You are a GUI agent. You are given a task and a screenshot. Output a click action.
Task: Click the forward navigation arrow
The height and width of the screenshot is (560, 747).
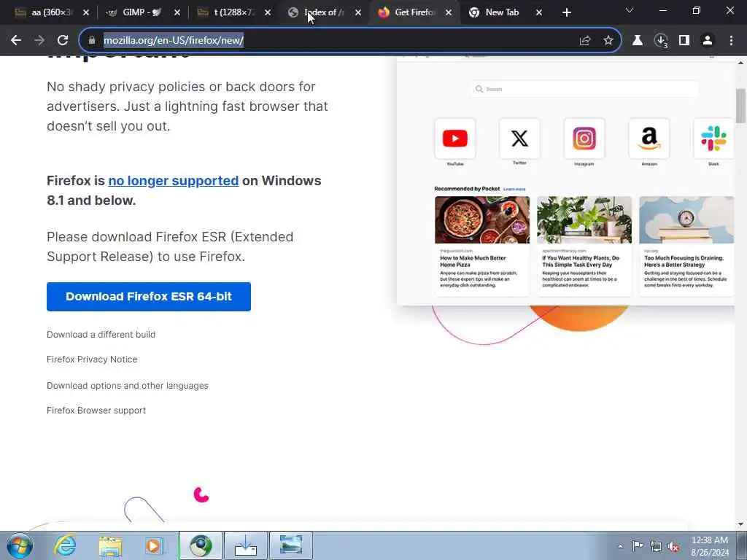[x=39, y=41]
